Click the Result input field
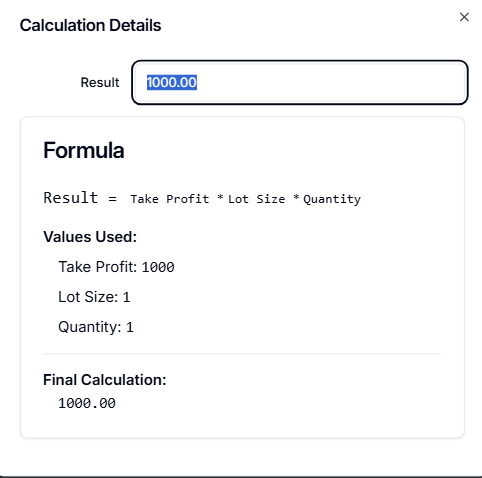 300,82
